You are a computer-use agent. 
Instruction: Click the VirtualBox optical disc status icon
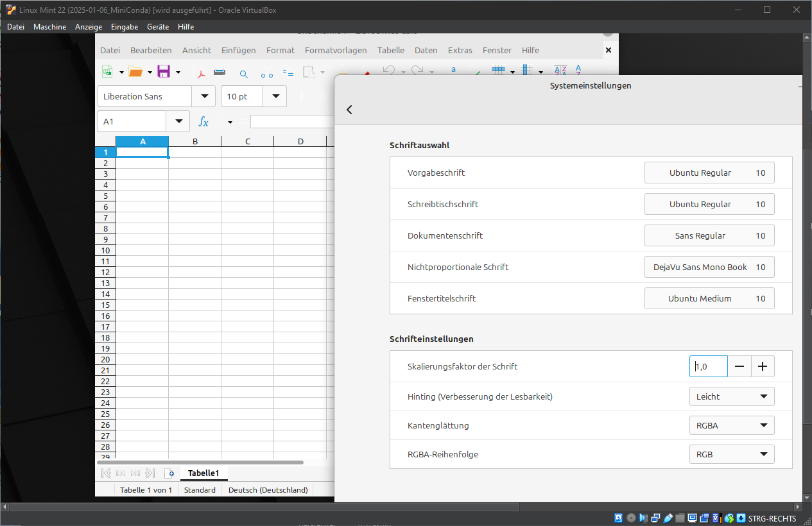pos(631,518)
